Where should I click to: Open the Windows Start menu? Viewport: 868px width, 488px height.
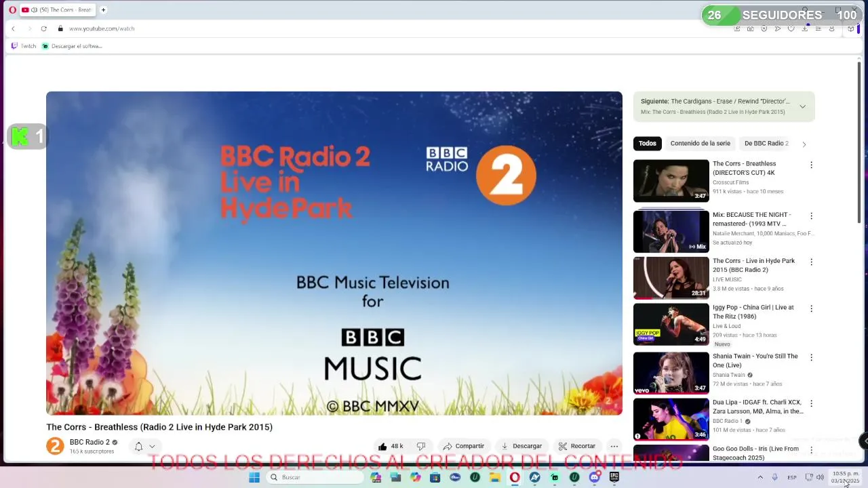coord(254,477)
